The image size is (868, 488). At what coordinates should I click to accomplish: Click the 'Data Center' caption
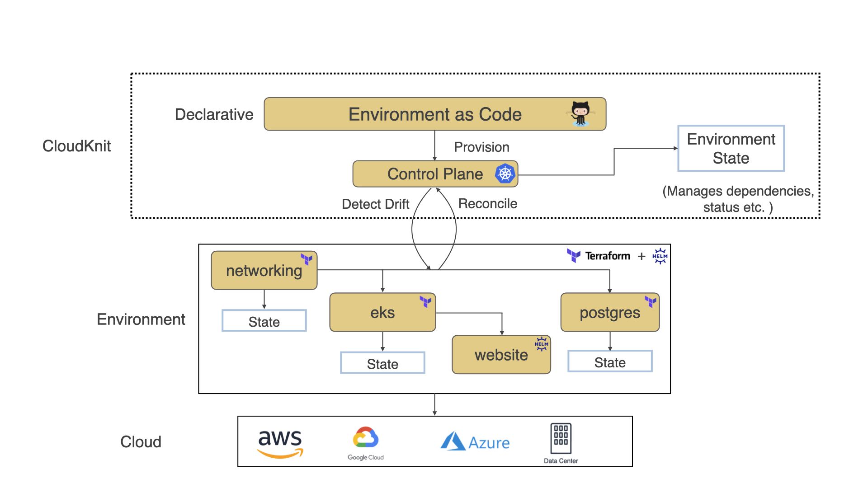[561, 461]
